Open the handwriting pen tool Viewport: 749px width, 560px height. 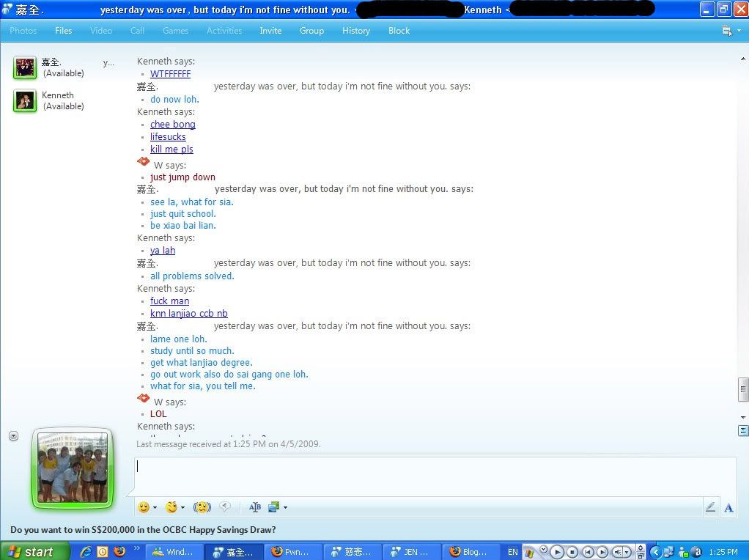[709, 507]
